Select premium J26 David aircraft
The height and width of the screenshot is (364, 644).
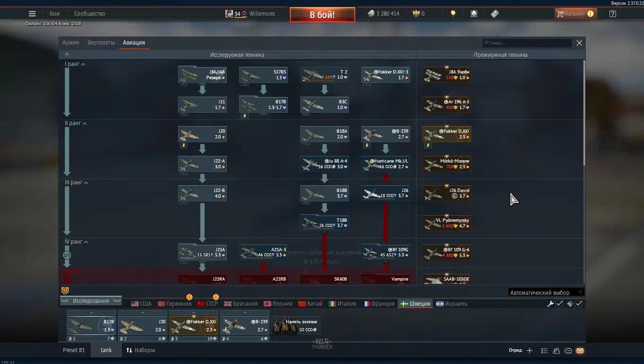pos(447,193)
